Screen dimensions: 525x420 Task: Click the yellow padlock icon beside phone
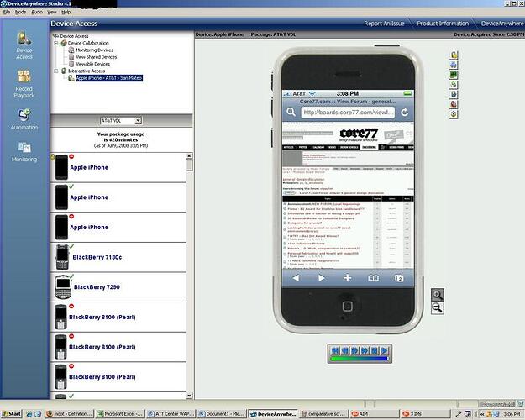pos(454,55)
